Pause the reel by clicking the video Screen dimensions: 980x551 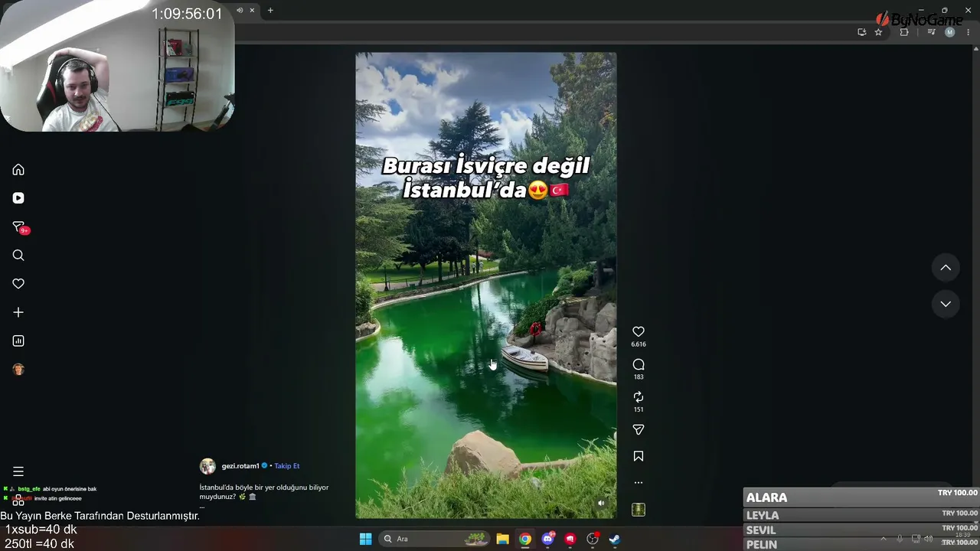coord(485,285)
